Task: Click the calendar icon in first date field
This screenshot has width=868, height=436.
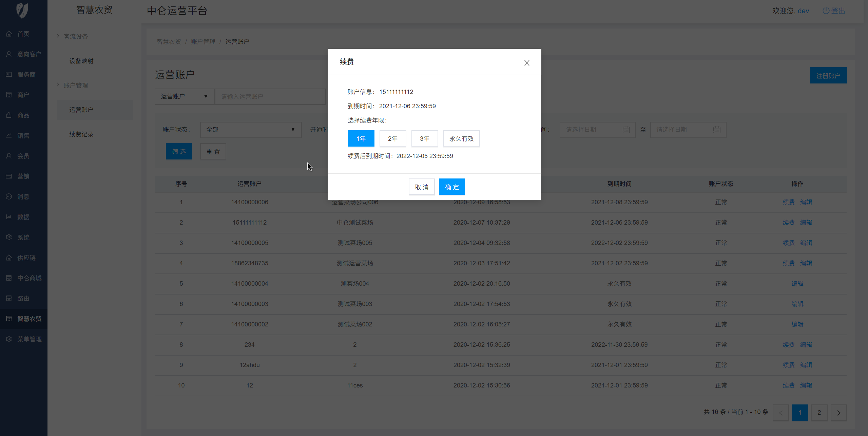Action: (x=626, y=130)
